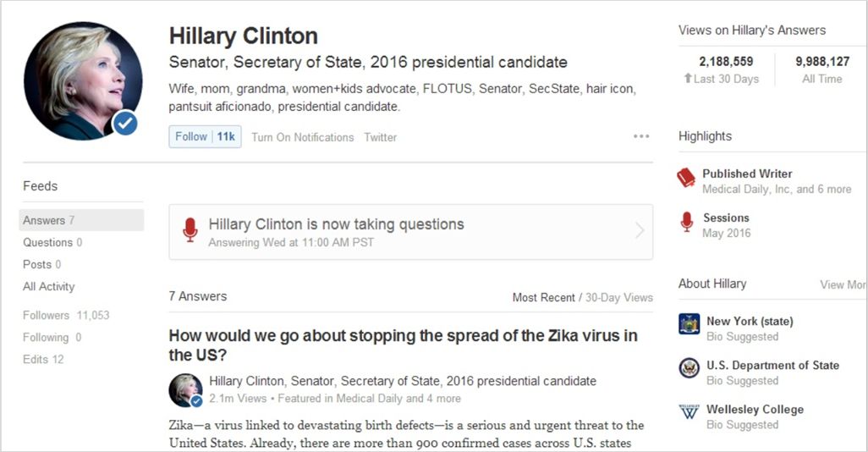This screenshot has width=868, height=452.
Task: Select the Answers feed item
Action: tap(81, 220)
